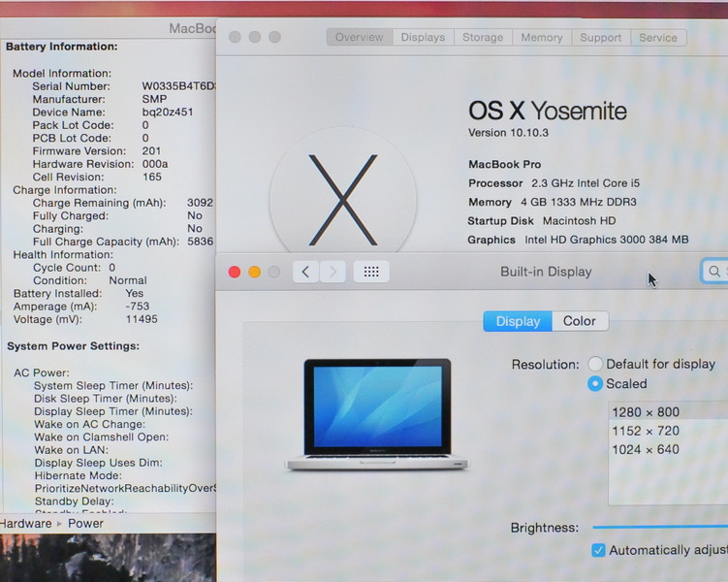Click Full Charge Capacity value 5836
The image size is (728, 582).
click(x=200, y=242)
